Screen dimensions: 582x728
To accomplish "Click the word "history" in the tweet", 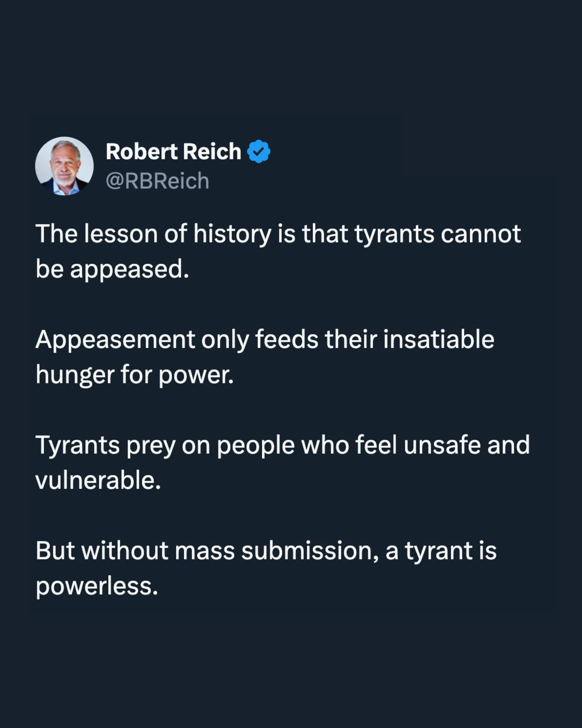I will coord(232,234).
